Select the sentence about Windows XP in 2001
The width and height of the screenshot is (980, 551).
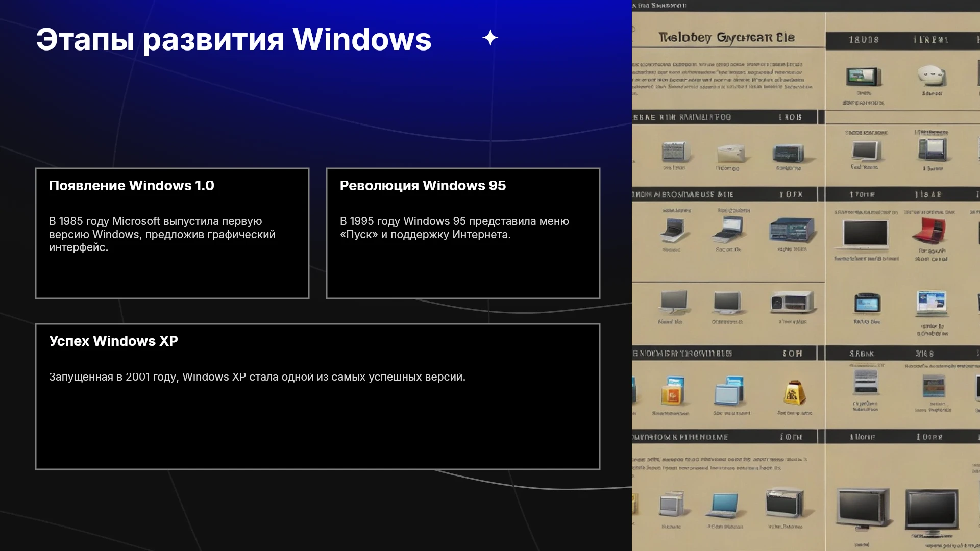tap(257, 377)
